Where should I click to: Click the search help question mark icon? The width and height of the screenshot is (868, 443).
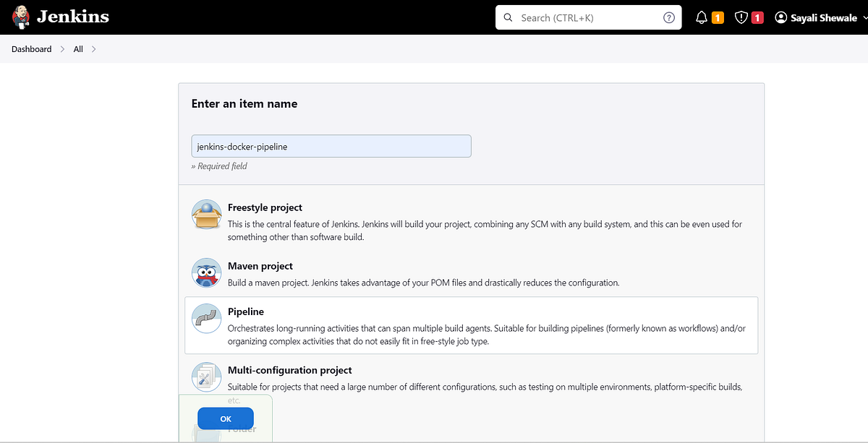pos(669,17)
